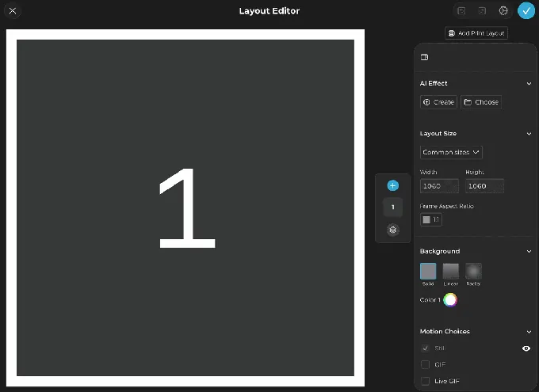Viewport: 539px width, 392px height.
Task: Open the Color 1 color picker
Action: coord(450,300)
